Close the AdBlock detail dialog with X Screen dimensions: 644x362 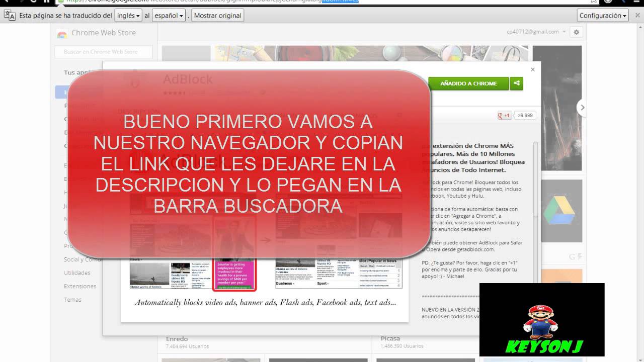[533, 69]
